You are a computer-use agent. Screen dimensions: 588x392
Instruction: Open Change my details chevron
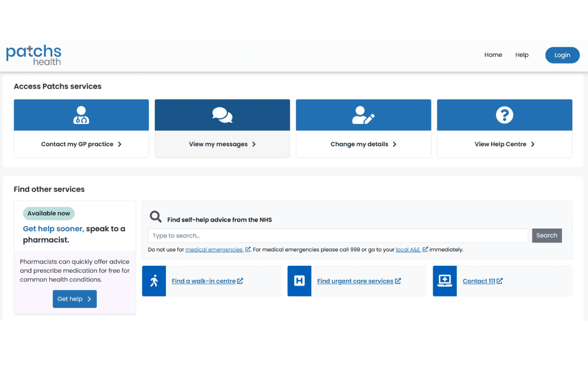pyautogui.click(x=394, y=144)
